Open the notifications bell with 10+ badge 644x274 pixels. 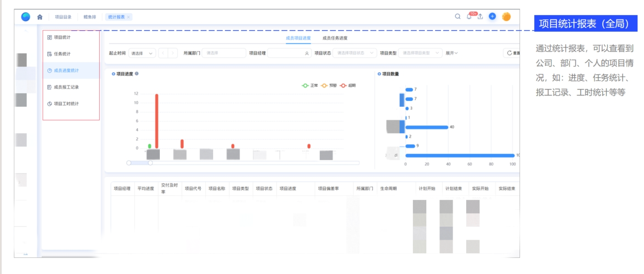click(469, 17)
